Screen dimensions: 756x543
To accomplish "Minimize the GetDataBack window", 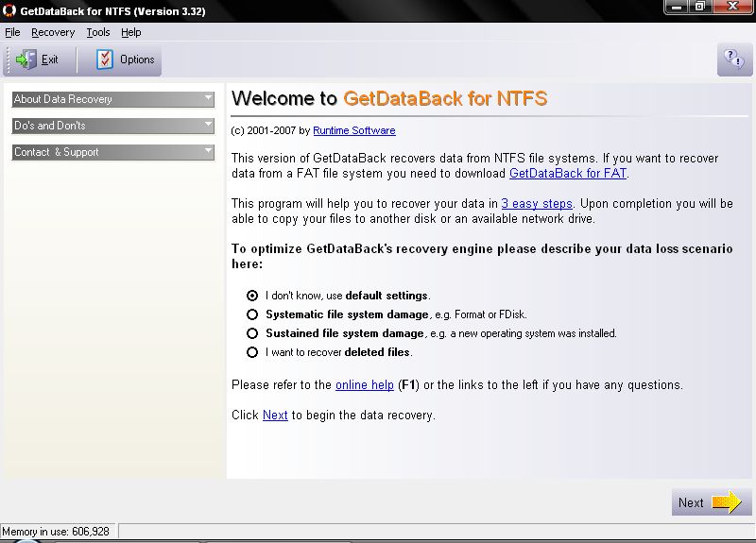I will click(677, 7).
